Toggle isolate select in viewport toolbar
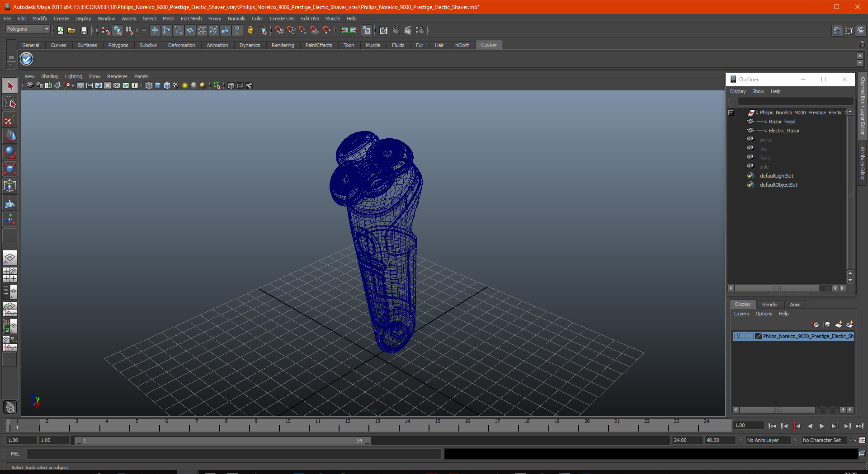 pos(217,85)
